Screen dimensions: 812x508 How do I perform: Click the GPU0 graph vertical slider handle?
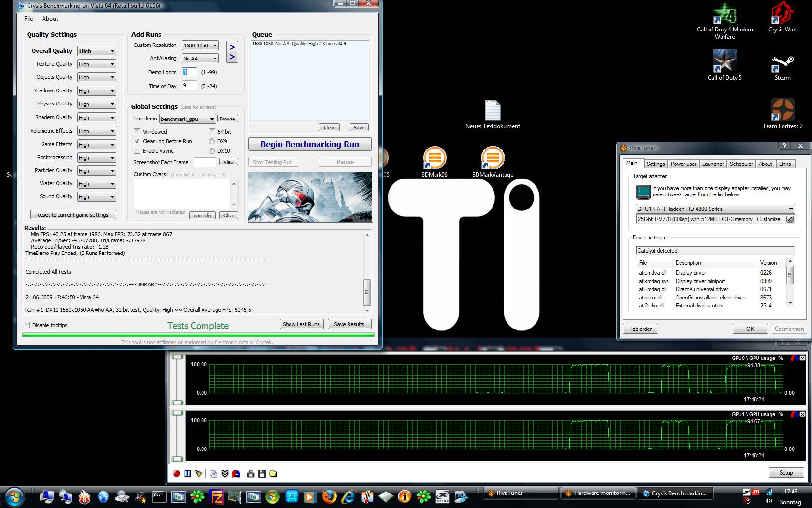[177, 357]
